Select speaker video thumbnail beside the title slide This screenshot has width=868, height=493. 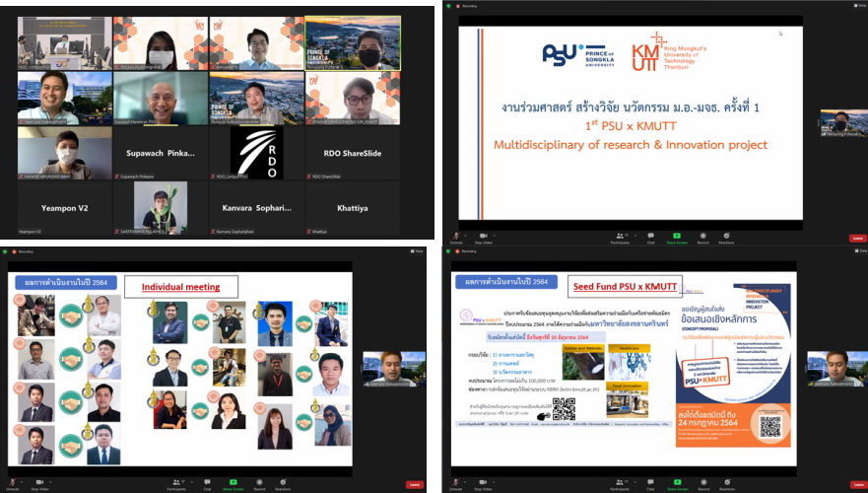[x=843, y=123]
